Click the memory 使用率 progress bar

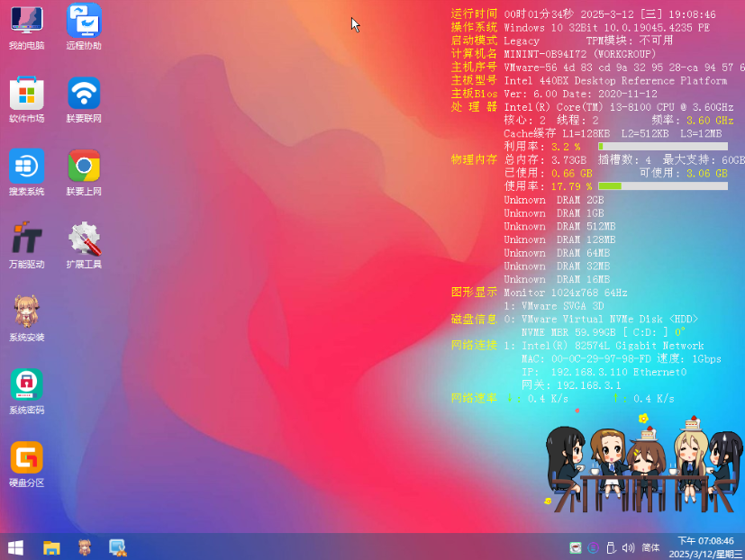tap(663, 186)
